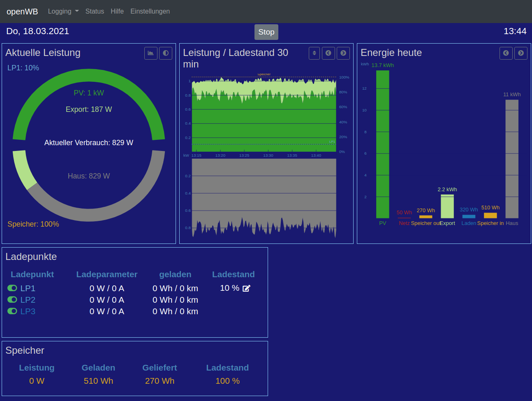Switch off the LP3 charge point
The image size is (532, 401).
coord(12,311)
